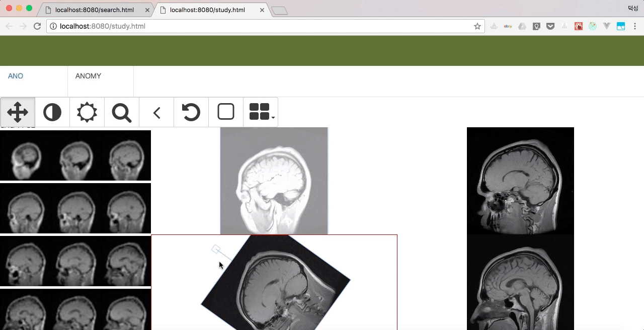Click the inverted gray brain image viewport
The width and height of the screenshot is (644, 330).
click(274, 181)
